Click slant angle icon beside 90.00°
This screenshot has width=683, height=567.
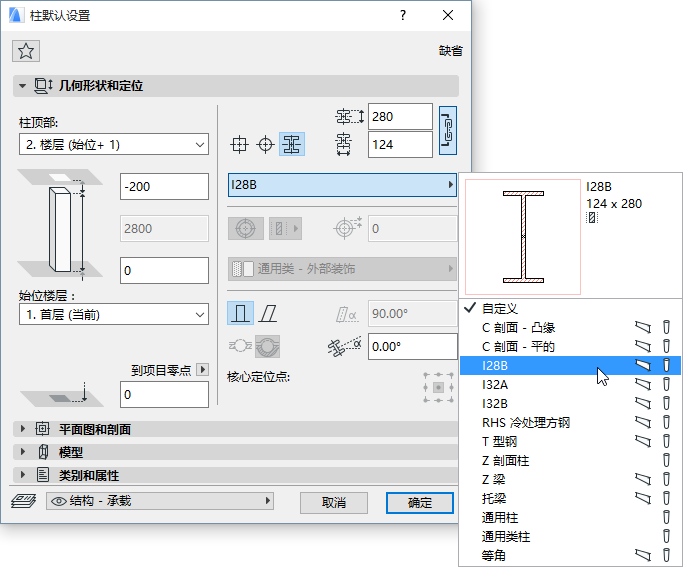346,314
